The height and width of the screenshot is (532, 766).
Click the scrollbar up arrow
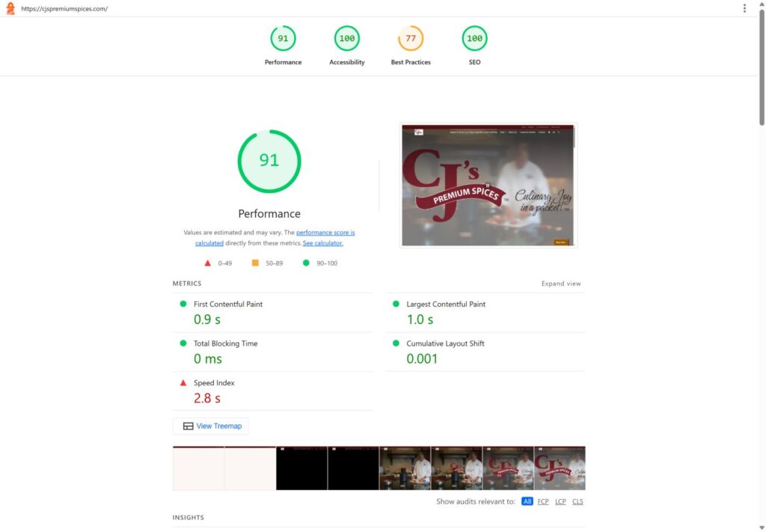(762, 4)
